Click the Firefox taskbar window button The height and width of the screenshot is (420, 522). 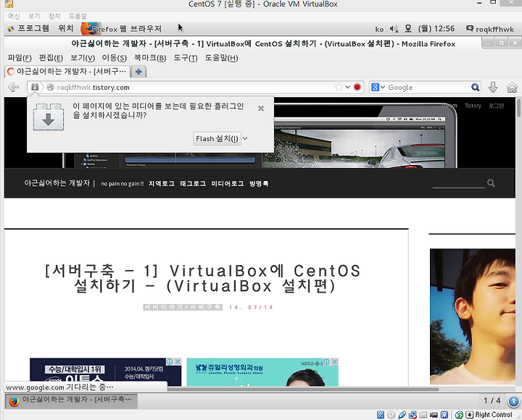coord(71,401)
